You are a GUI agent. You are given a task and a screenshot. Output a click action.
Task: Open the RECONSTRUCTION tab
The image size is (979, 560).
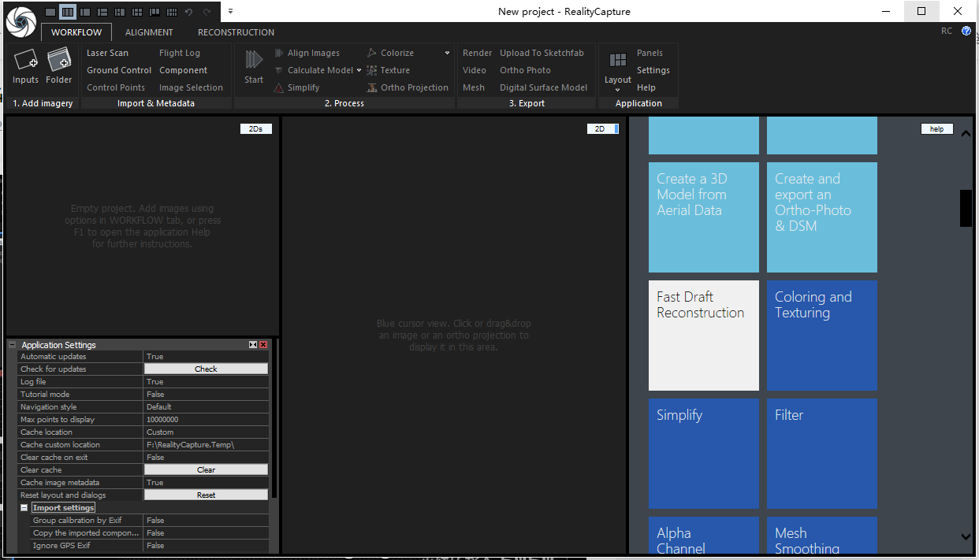tap(236, 32)
